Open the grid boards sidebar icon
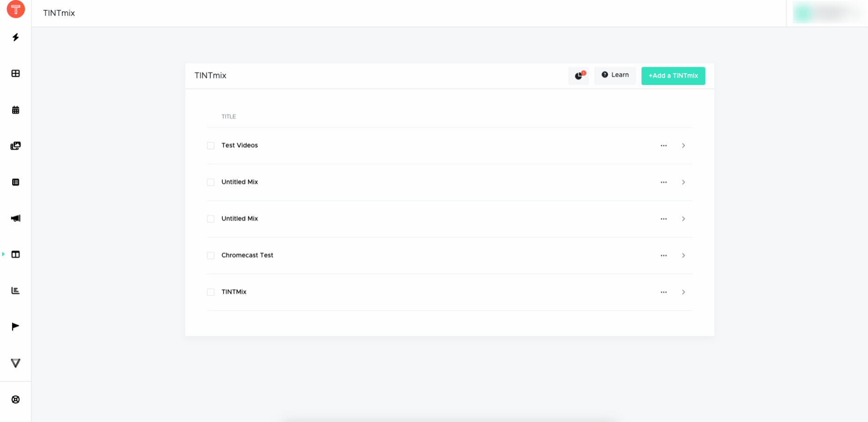The image size is (868, 422). [x=15, y=73]
